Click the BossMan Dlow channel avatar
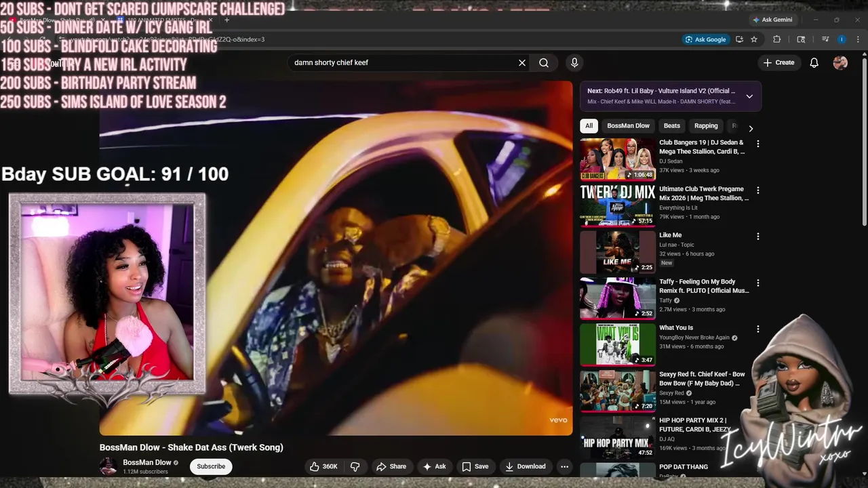Screen dimensions: 868x488 click(x=108, y=466)
